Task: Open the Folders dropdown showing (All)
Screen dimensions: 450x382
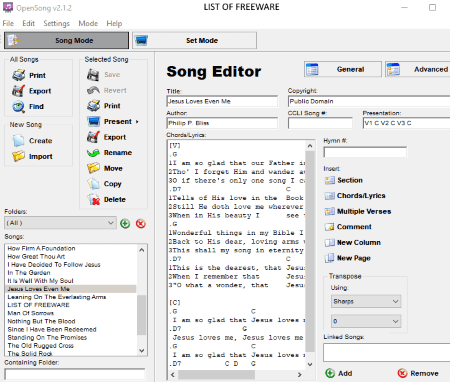Action: pyautogui.click(x=60, y=223)
